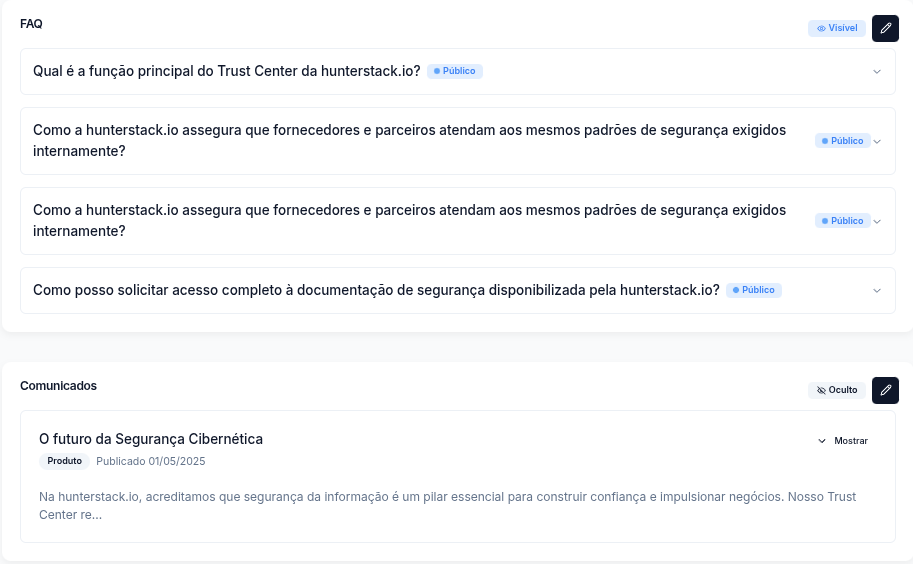Select the Comunicados section heading
The width and height of the screenshot is (913, 564).
click(58, 386)
